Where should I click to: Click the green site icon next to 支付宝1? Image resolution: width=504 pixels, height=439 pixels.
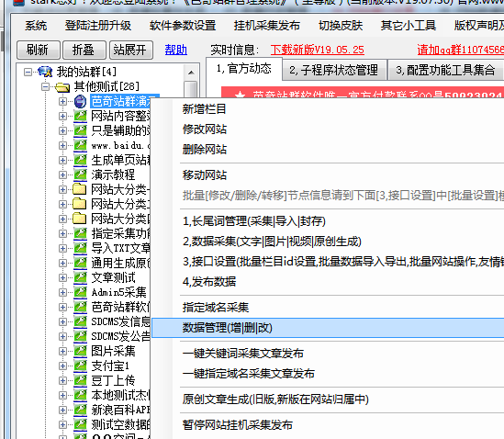coord(80,366)
